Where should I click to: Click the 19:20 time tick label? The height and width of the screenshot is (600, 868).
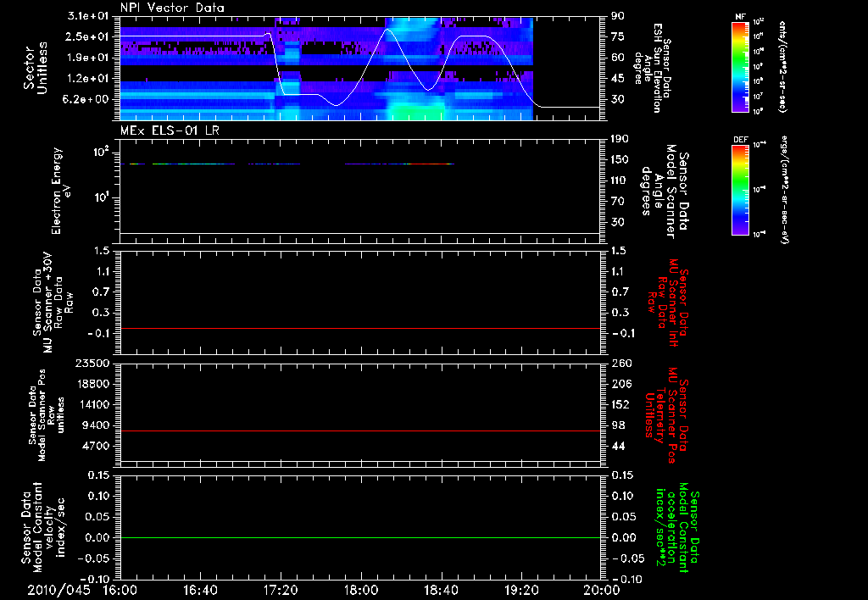(x=521, y=590)
